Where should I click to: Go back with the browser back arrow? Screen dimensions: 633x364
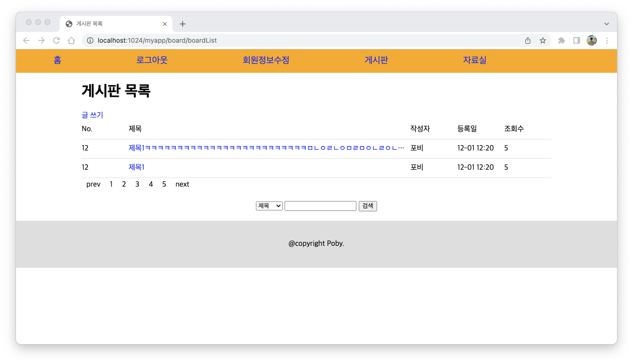(26, 40)
